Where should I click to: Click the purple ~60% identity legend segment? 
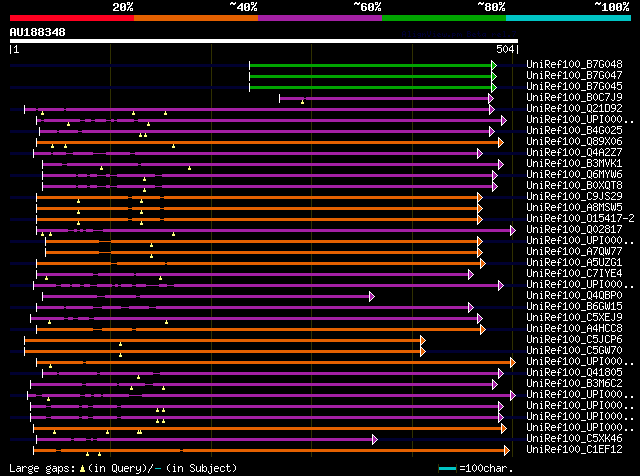320,18
